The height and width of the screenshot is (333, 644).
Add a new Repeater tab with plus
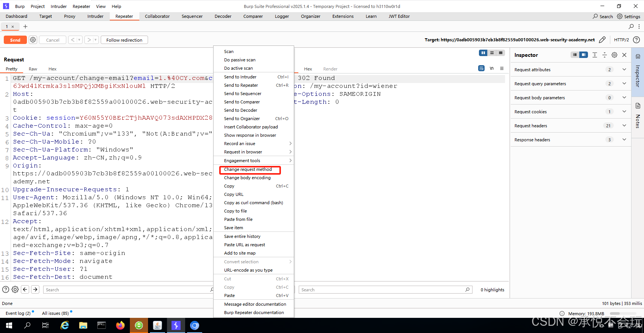tap(25, 27)
